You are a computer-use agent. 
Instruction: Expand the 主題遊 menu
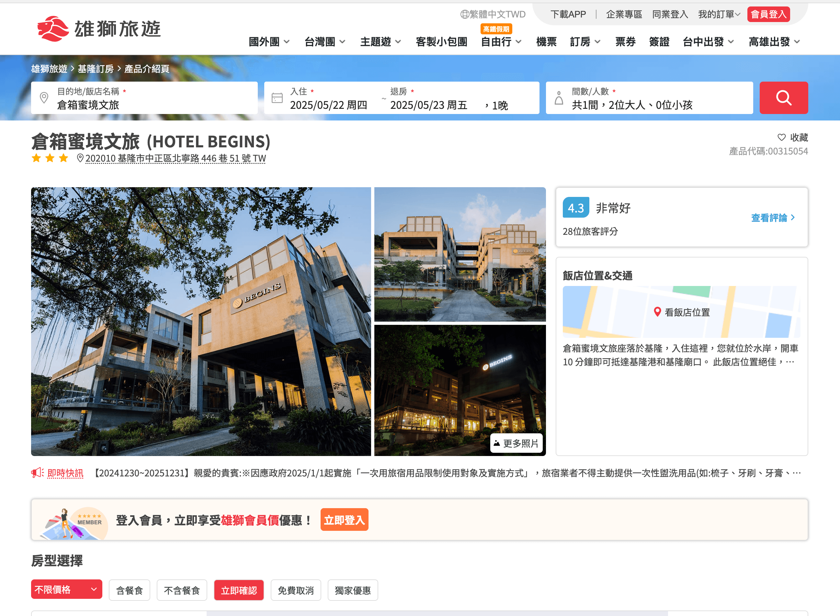(x=381, y=42)
